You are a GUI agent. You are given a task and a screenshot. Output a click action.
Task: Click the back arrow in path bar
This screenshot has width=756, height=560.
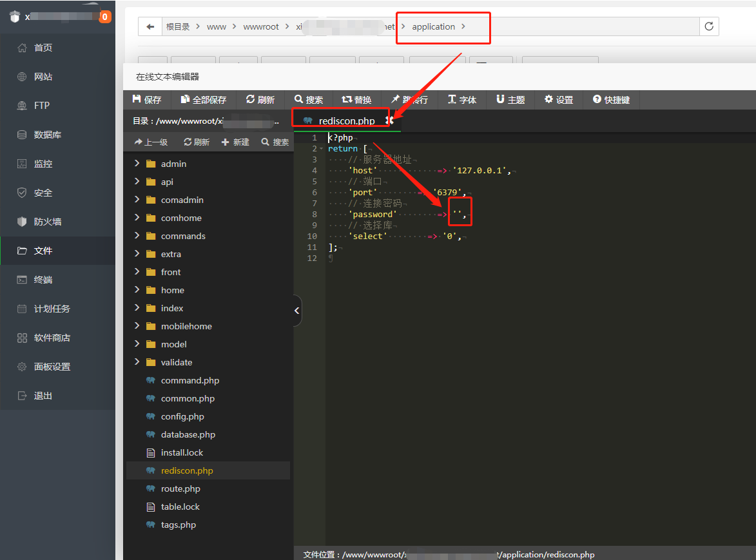click(x=150, y=26)
